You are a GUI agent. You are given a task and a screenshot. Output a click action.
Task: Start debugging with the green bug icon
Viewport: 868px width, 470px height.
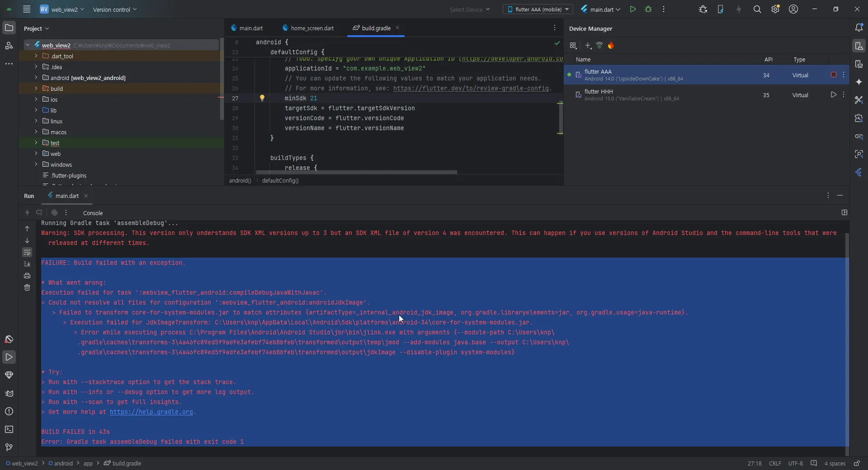(648, 9)
